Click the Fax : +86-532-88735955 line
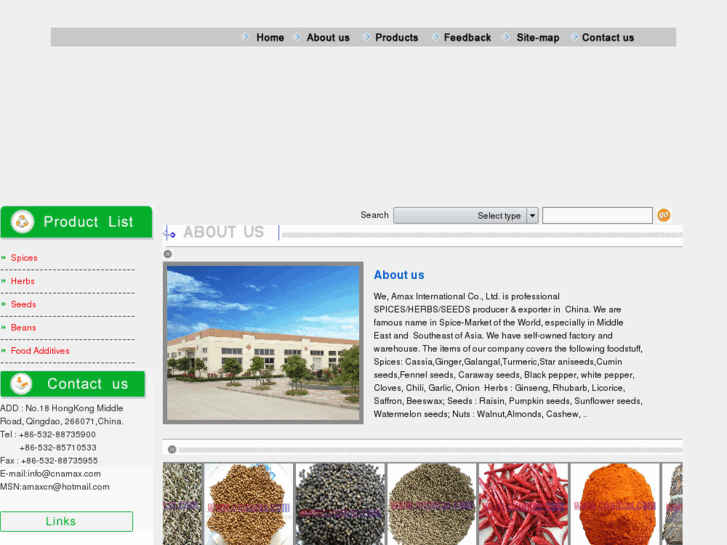The height and width of the screenshot is (545, 727). coord(49,461)
